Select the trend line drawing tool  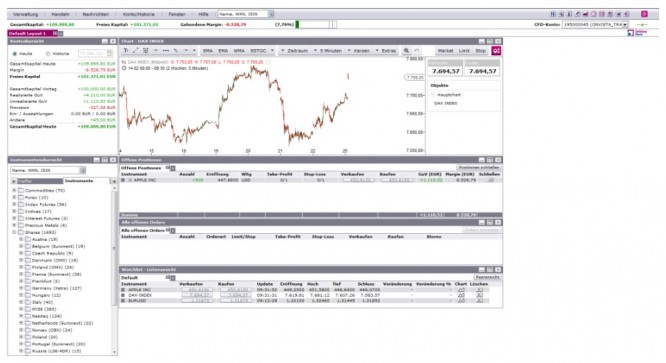pyautogui.click(x=135, y=51)
